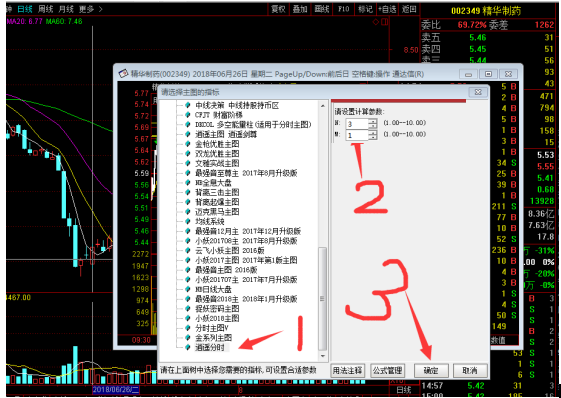This screenshot has height=398, width=561.
Task: Click indicator list scrollbar down arrow
Action: coord(323,356)
